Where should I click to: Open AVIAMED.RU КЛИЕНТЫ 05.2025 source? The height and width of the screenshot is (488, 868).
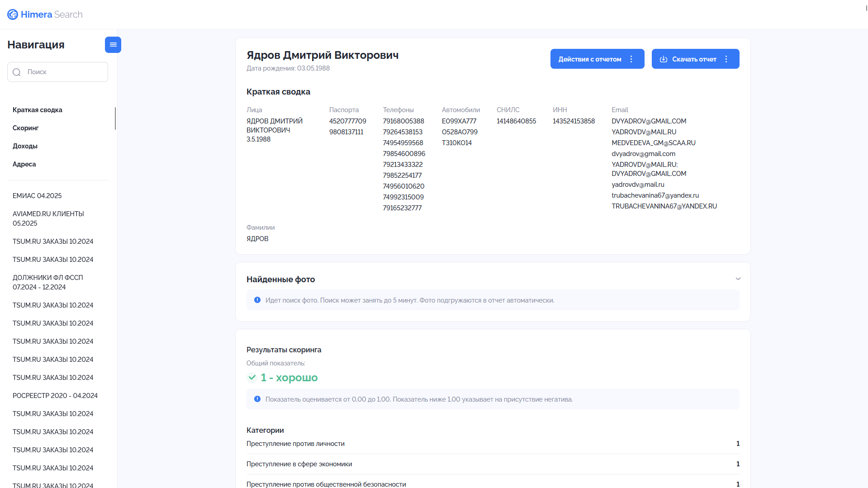click(48, 218)
